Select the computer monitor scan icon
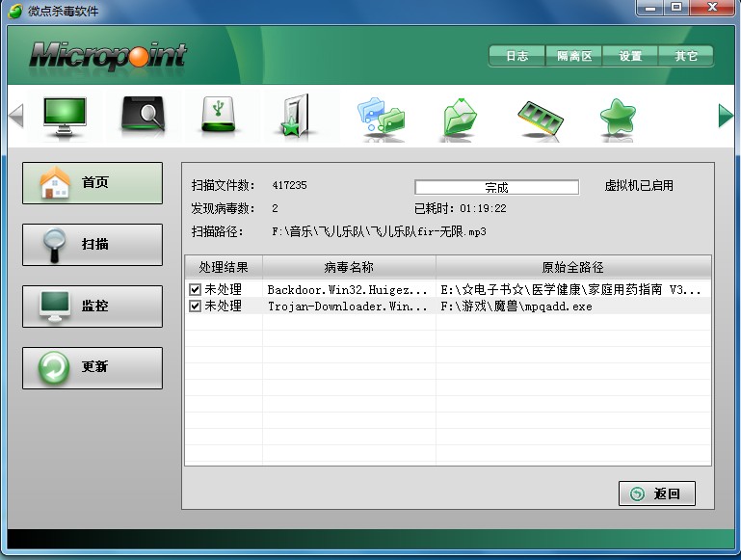Image resolution: width=741 pixels, height=560 pixels. pyautogui.click(x=65, y=117)
